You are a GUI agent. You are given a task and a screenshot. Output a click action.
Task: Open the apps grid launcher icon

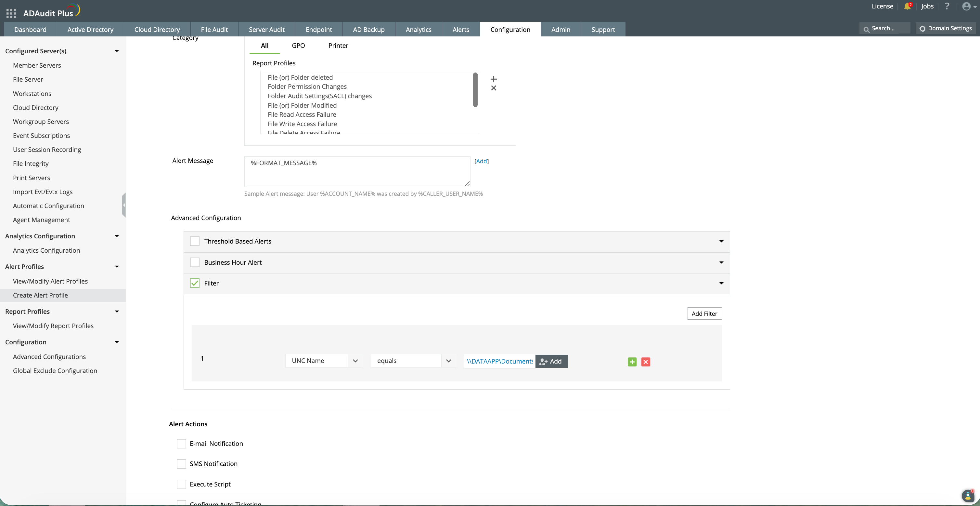[x=11, y=13]
